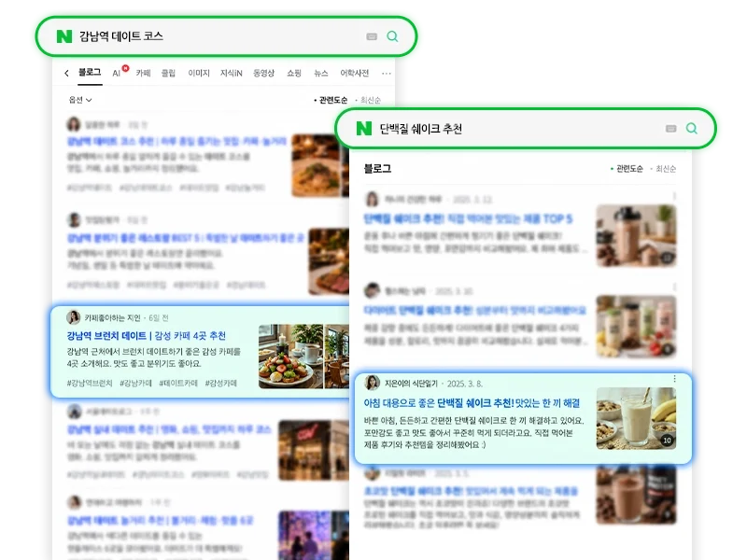Open the 쇼핑 tab
747x560 pixels.
click(x=294, y=73)
